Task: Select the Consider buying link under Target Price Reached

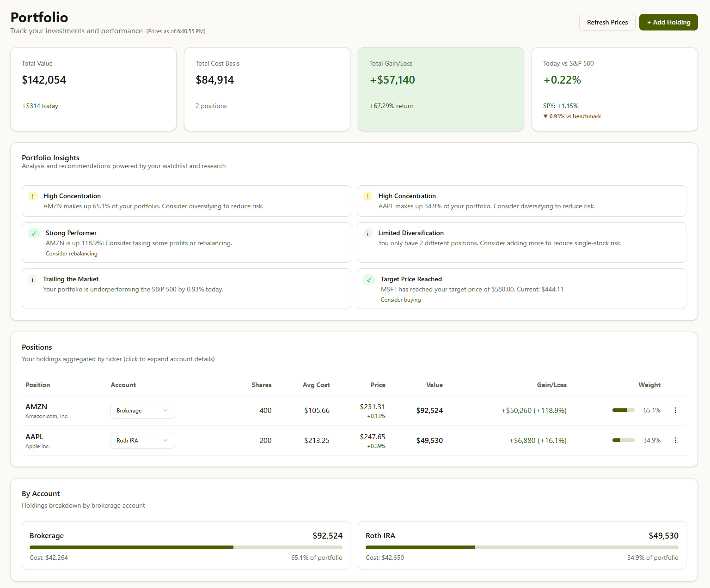Action: (x=400, y=299)
